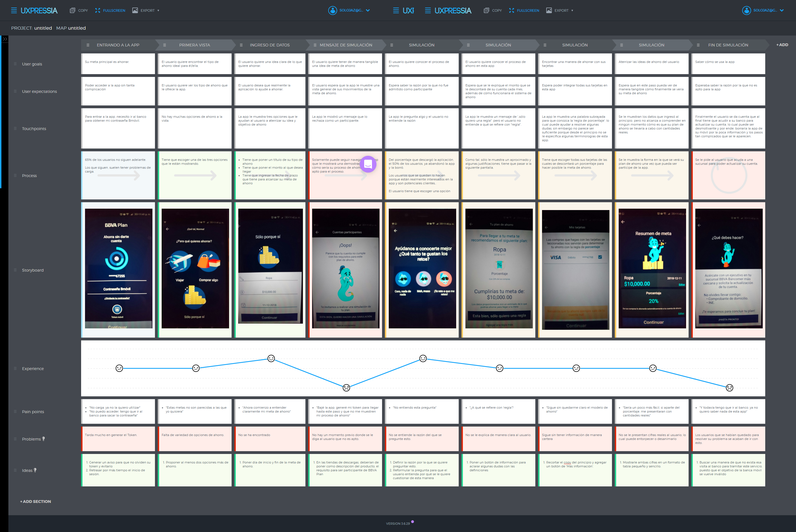Grab the Storyboard row handle icon

(x=15, y=270)
